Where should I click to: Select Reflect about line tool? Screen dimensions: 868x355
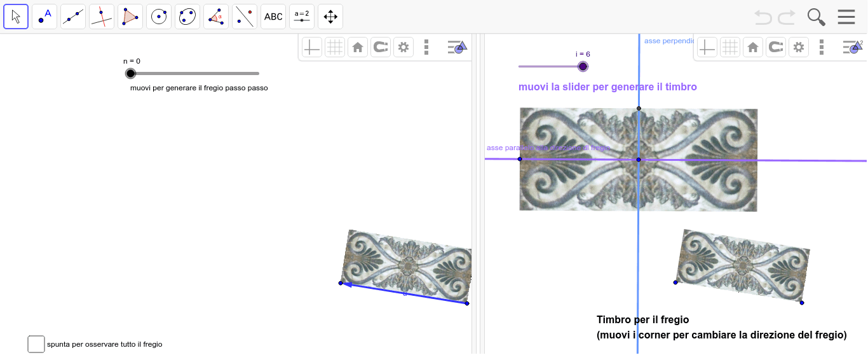(245, 17)
